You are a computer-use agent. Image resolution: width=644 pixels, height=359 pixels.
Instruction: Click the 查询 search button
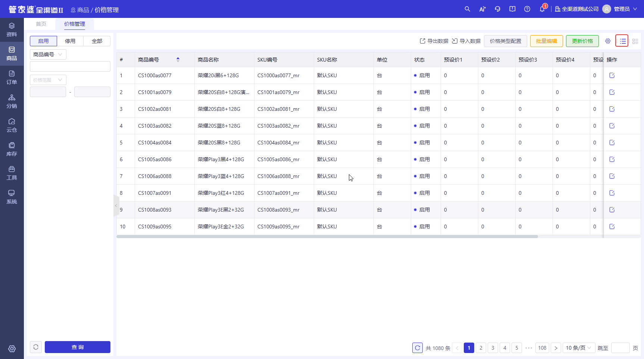pyautogui.click(x=78, y=347)
